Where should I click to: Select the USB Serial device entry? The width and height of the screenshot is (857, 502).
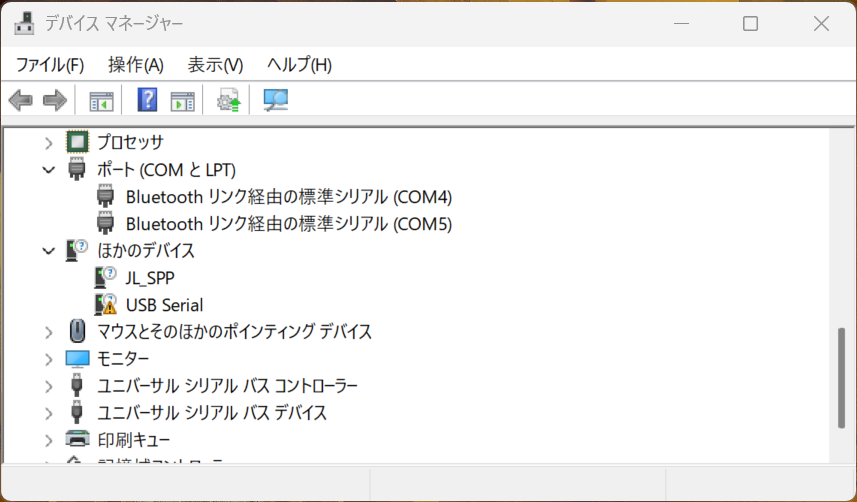coord(164,305)
